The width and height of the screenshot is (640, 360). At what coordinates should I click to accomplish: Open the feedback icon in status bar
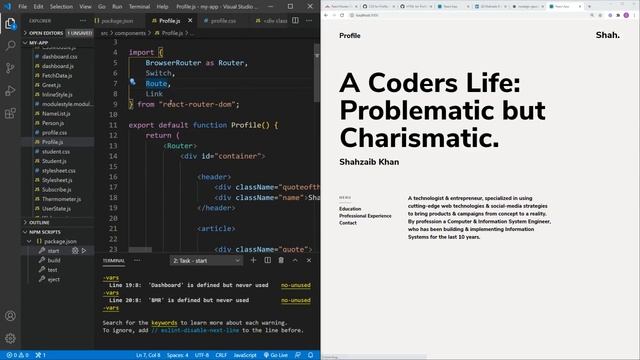(298, 355)
